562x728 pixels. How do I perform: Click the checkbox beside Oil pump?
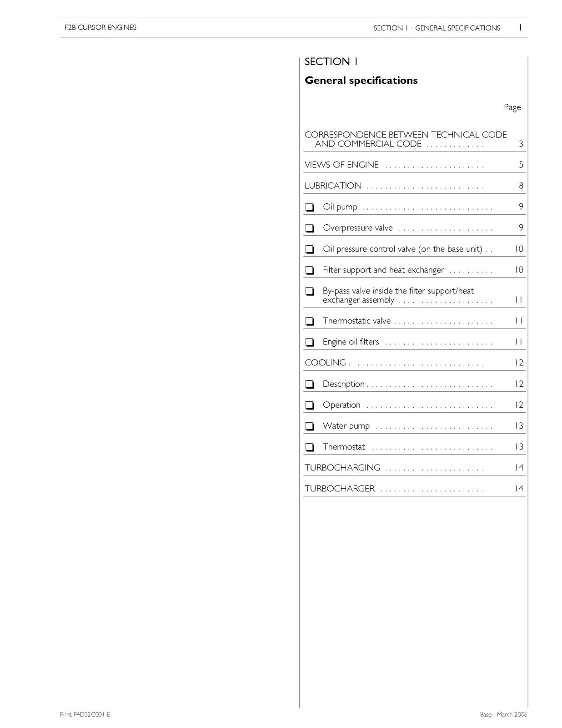point(310,207)
